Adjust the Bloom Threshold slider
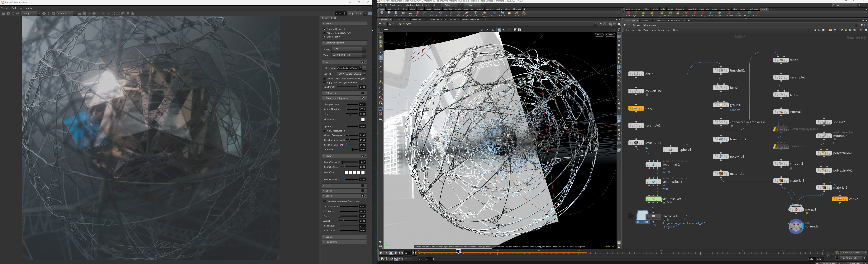The height and width of the screenshot is (264, 868). click(x=349, y=162)
